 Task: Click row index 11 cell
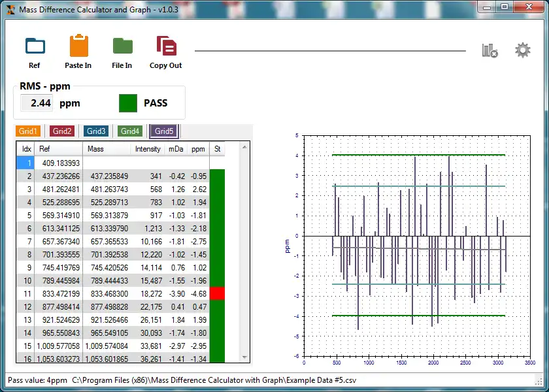coord(25,293)
